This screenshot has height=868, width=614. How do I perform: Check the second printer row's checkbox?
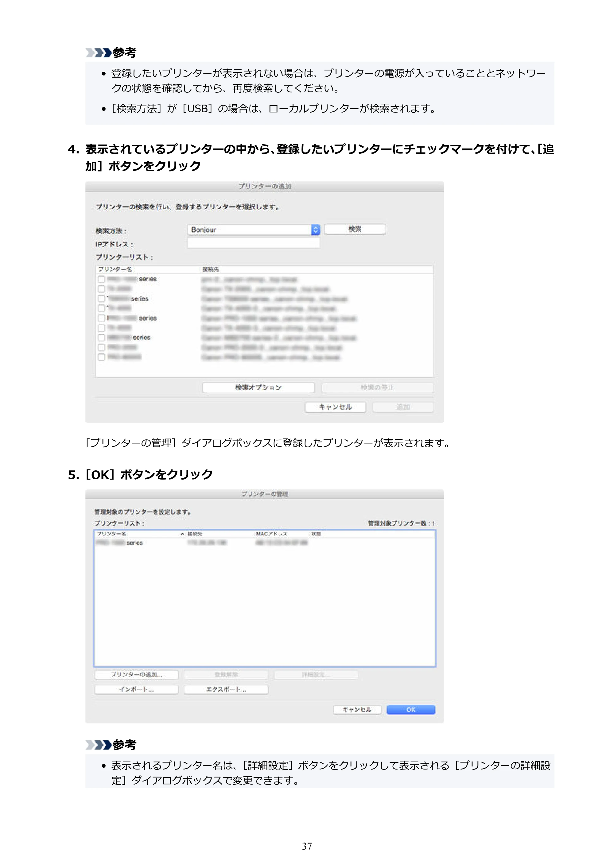point(101,289)
